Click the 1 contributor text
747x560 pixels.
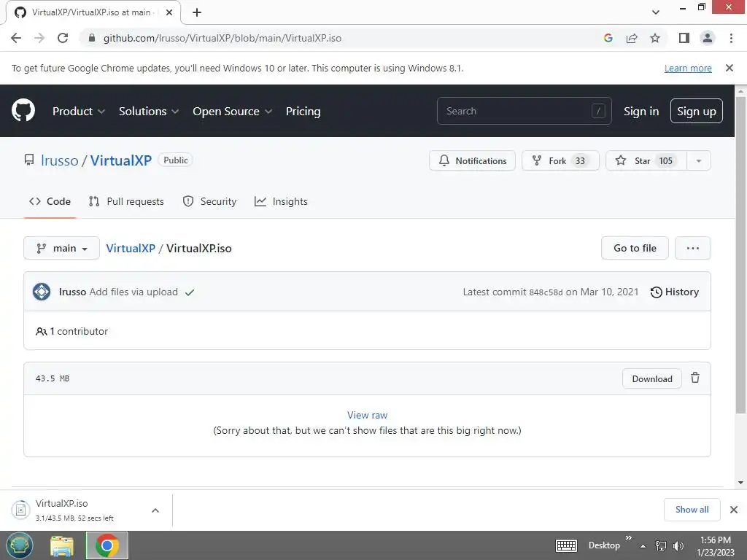point(72,332)
